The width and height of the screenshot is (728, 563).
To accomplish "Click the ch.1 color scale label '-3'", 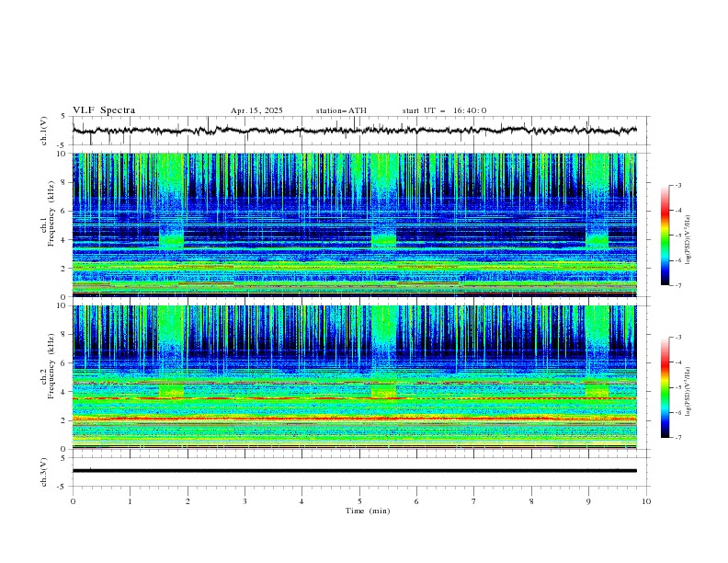I will pyautogui.click(x=677, y=185).
